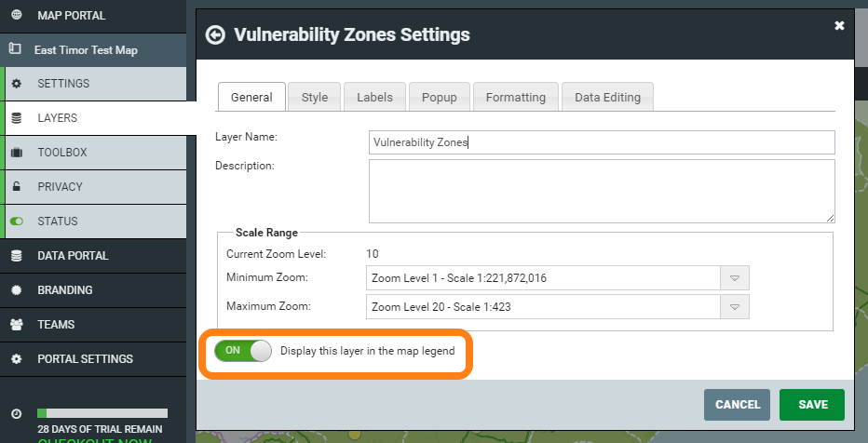Click the database icon beside DATA PORTAL

pos(17,256)
